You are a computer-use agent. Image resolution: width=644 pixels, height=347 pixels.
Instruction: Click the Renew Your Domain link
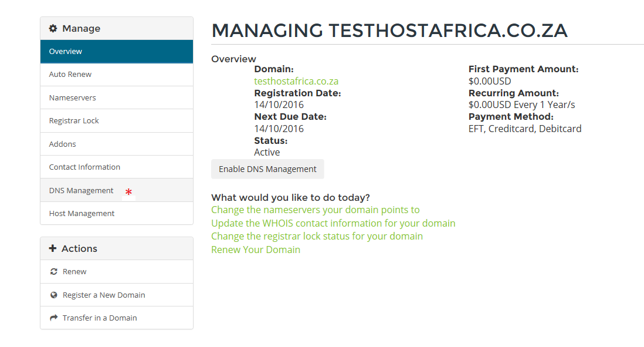click(x=256, y=250)
